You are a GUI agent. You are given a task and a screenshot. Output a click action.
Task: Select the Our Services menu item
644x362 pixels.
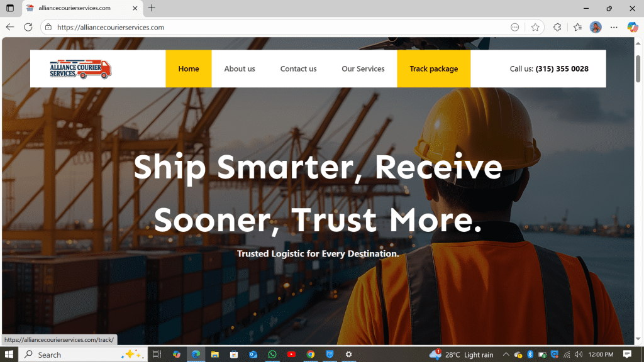click(363, 69)
